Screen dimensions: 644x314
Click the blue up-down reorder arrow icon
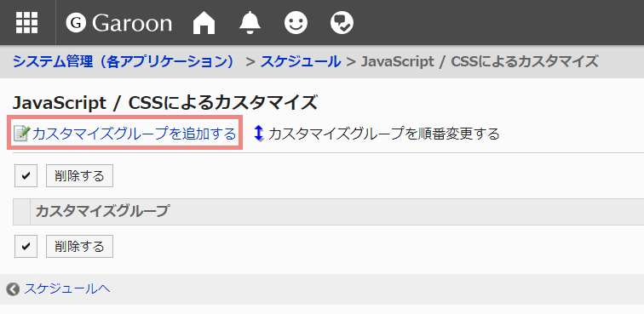[259, 134]
